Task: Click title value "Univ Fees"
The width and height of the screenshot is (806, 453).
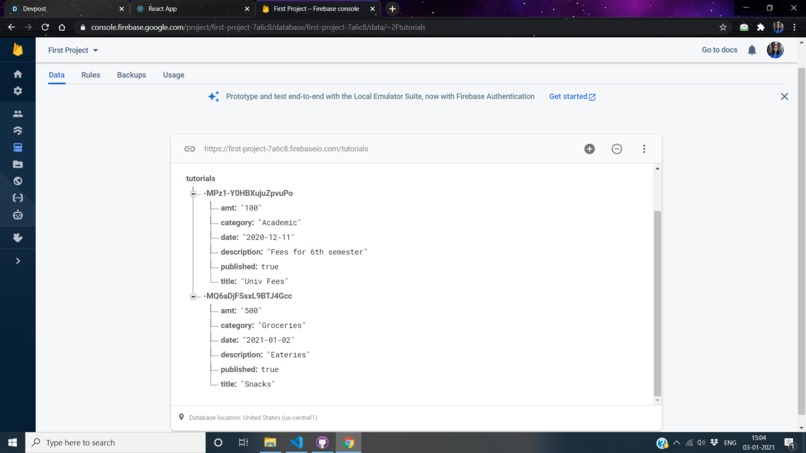Action: coord(264,282)
